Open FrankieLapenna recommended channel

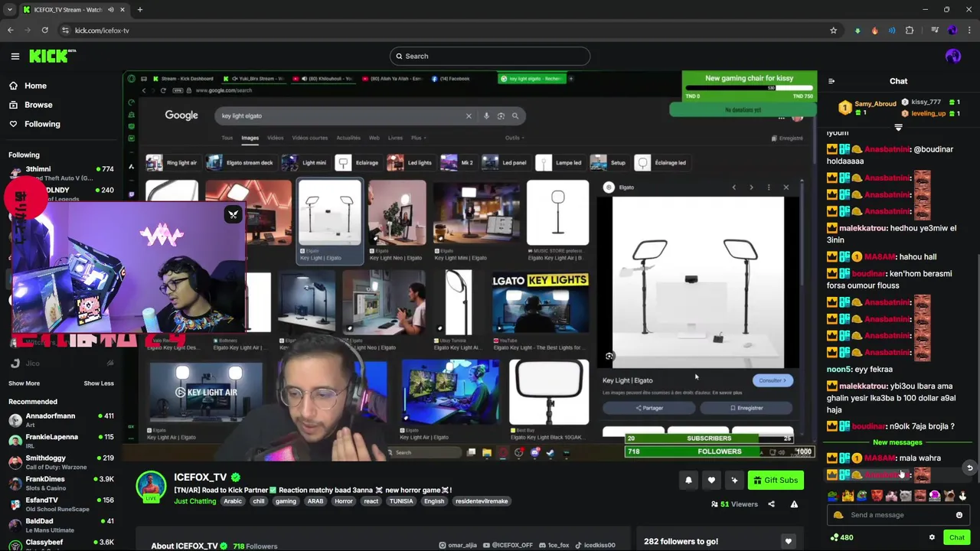[61, 441]
